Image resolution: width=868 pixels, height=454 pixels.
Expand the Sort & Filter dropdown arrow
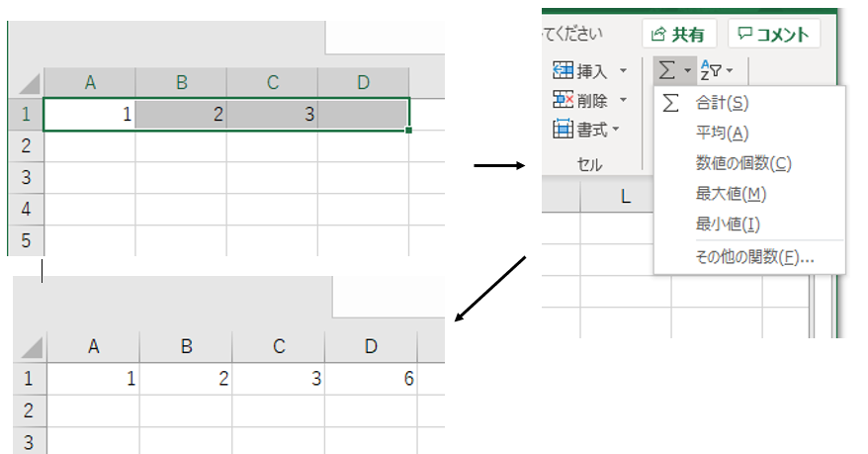coord(730,71)
